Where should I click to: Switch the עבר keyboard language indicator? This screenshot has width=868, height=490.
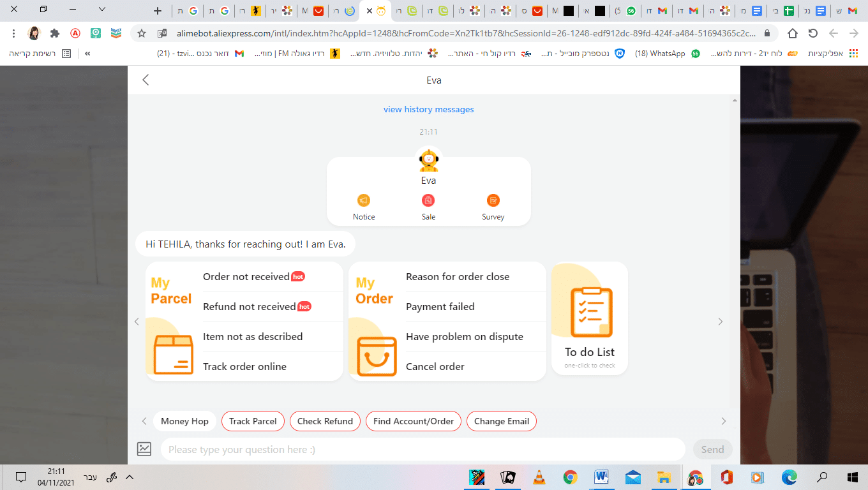(x=91, y=477)
